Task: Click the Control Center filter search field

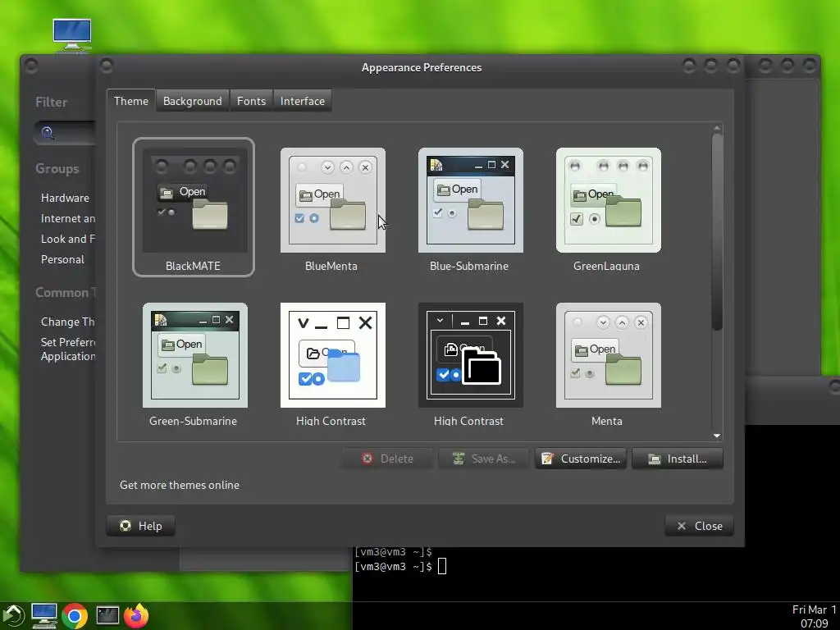Action: [66, 133]
